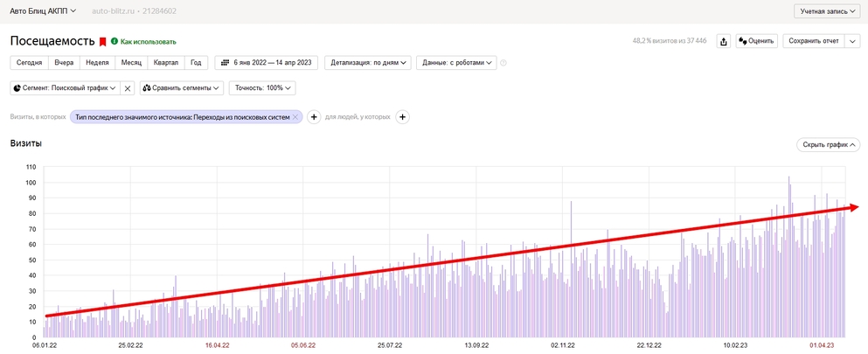Image resolution: width=868 pixels, height=354 pixels.
Task: Click the 48,2 % визитов из 37 446 text
Action: [x=670, y=41]
